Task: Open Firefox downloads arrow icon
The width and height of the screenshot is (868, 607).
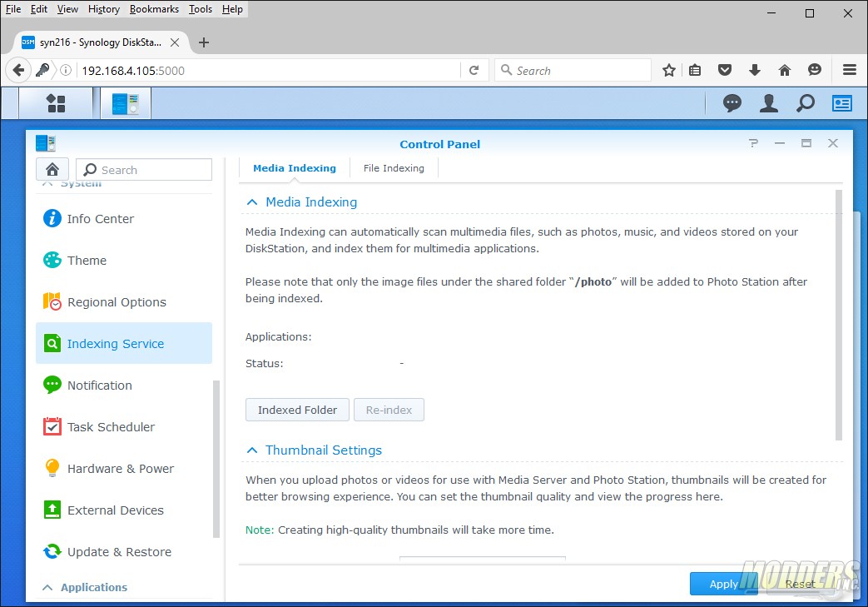Action: coord(755,70)
